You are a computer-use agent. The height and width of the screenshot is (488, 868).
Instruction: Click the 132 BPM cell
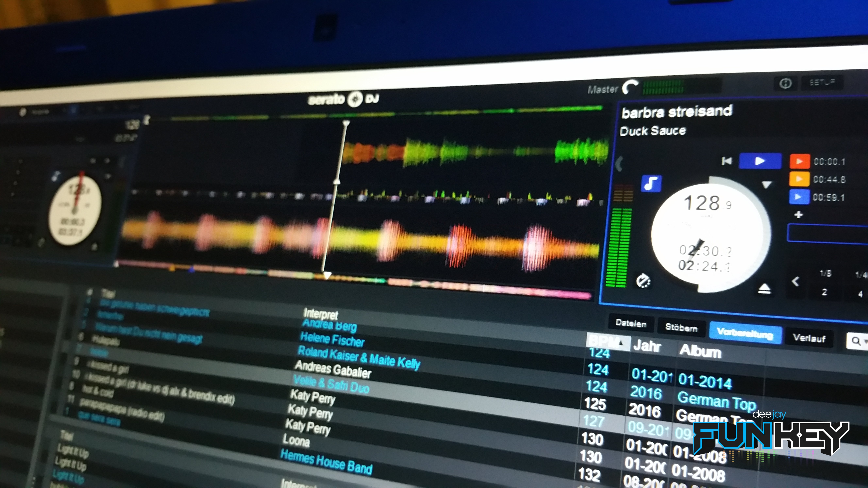589,475
